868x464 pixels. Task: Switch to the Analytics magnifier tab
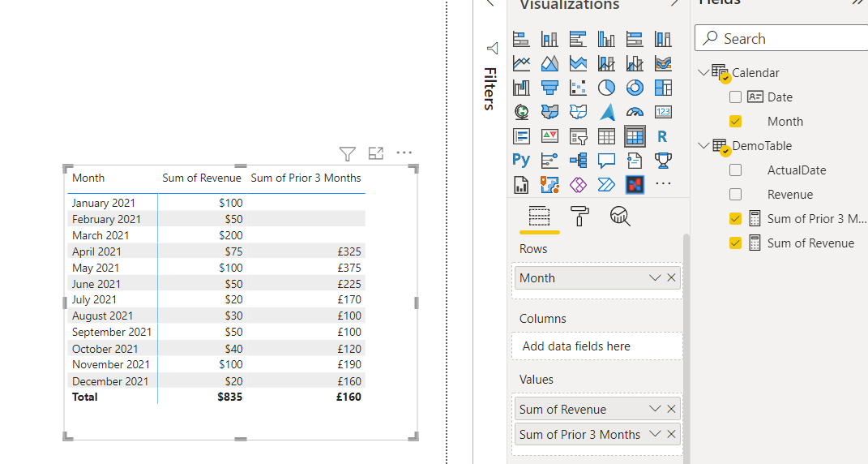620,216
